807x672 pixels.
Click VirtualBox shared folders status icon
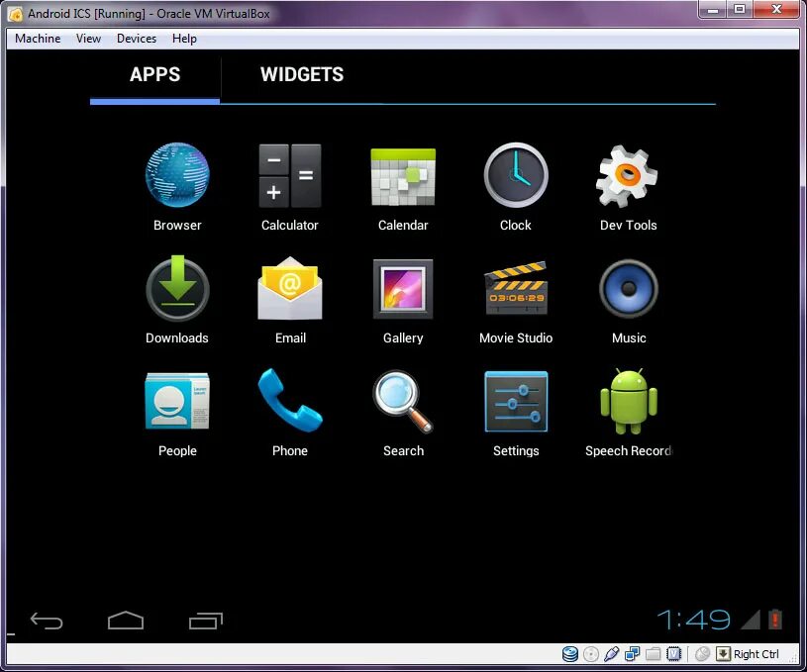[654, 654]
